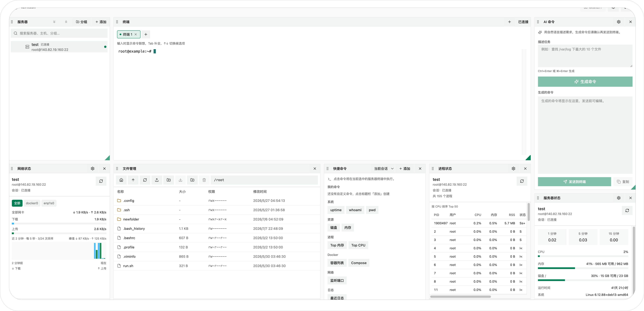Close the 文件管理 panel
The height and width of the screenshot is (311, 644).
[315, 168]
